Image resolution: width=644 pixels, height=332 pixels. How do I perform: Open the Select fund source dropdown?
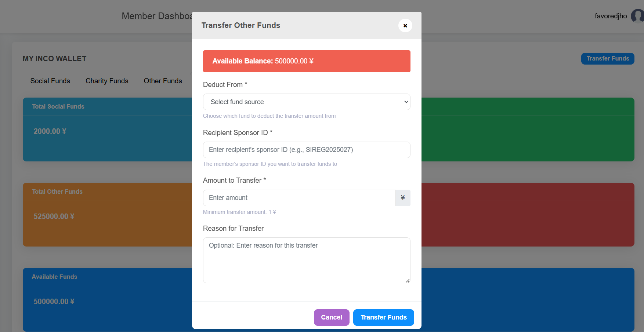tap(307, 102)
